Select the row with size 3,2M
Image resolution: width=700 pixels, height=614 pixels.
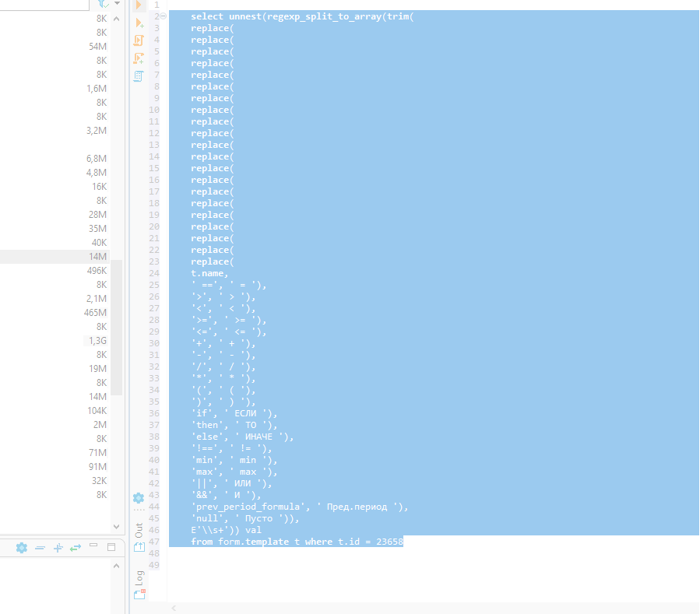pos(55,130)
